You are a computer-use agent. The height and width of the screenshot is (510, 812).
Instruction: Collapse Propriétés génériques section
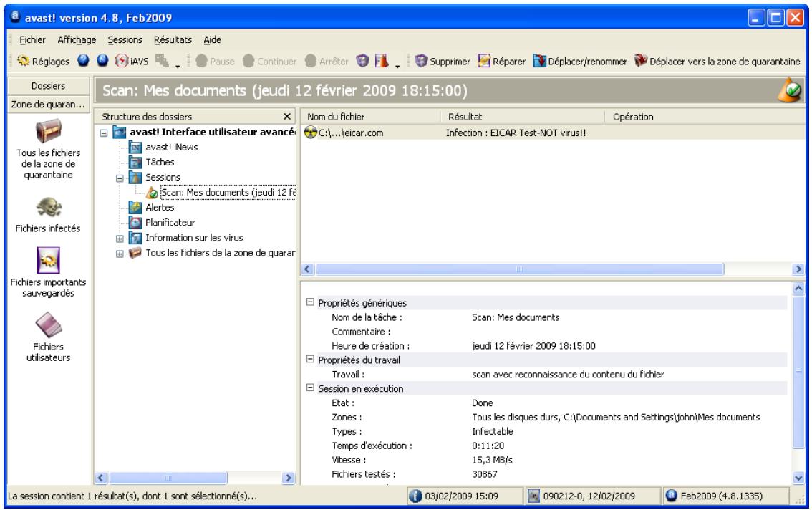(x=310, y=302)
